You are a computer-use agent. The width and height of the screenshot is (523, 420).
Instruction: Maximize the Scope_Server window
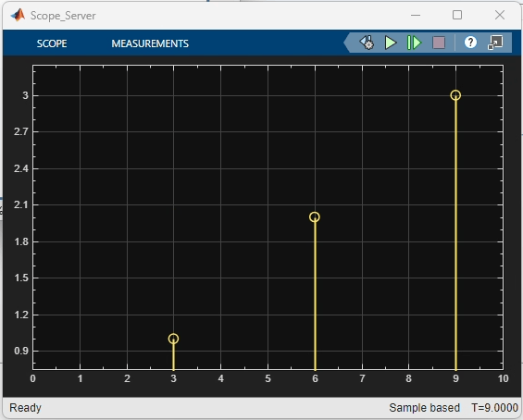(457, 15)
